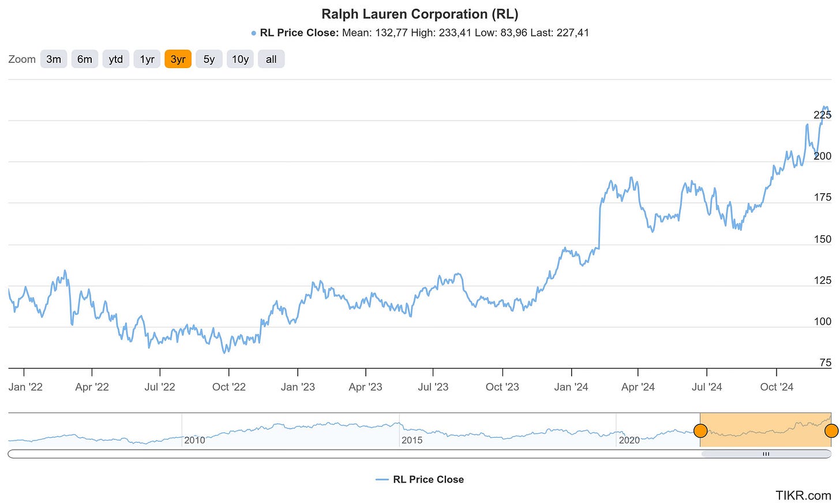Click the navigator scrollbar thumb grip
This screenshot has width=840, height=504.
pos(766,454)
